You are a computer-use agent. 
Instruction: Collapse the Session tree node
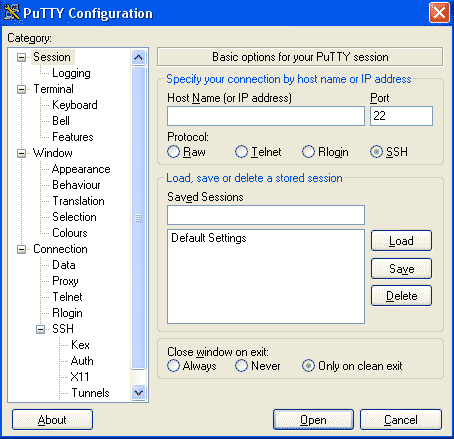pos(21,57)
